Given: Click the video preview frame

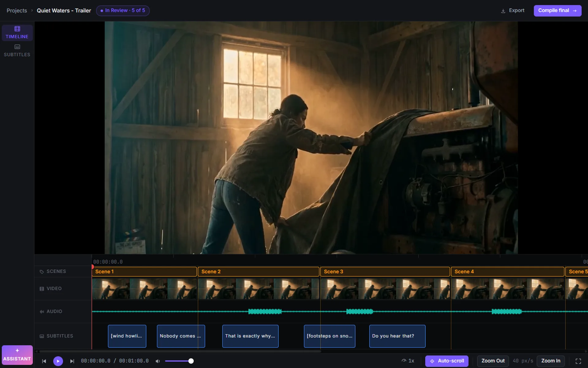Looking at the screenshot, I should coord(311,137).
